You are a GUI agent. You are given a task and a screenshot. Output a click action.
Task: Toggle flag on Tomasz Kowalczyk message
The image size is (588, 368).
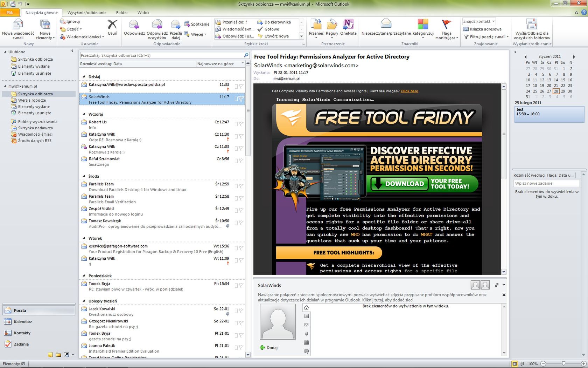coord(241,223)
